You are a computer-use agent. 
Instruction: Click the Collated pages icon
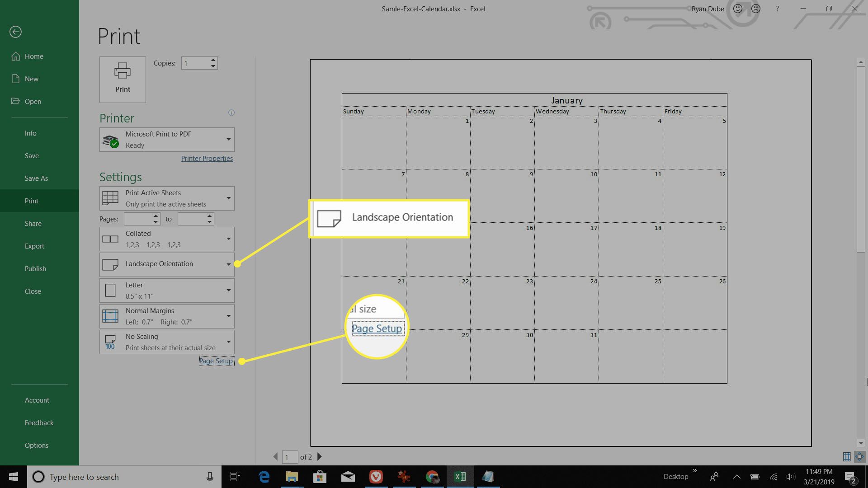click(110, 238)
